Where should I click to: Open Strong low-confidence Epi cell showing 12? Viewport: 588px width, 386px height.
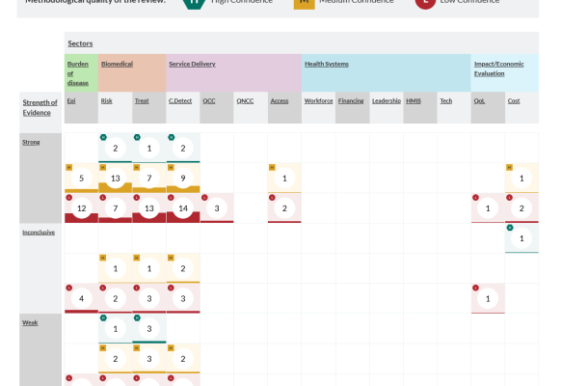click(x=81, y=208)
